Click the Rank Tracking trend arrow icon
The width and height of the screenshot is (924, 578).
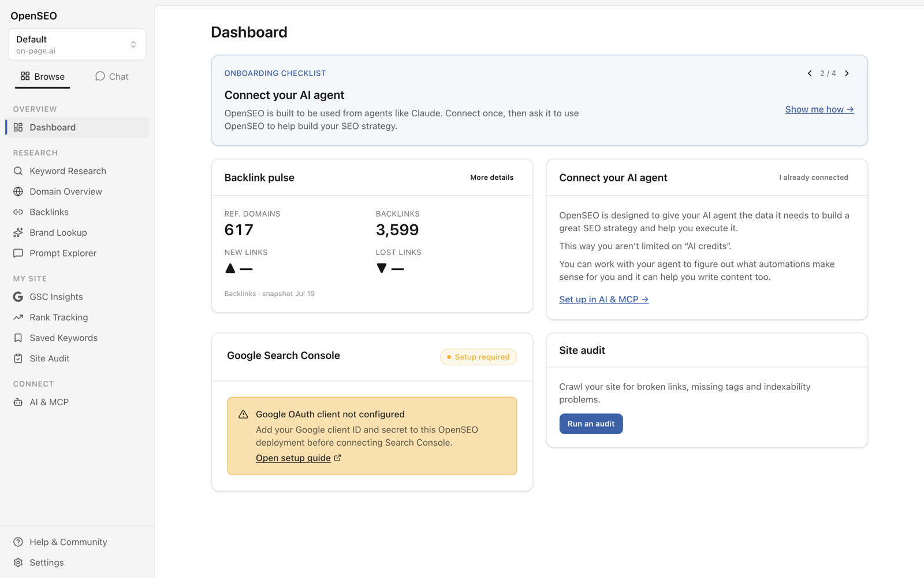[18, 317]
